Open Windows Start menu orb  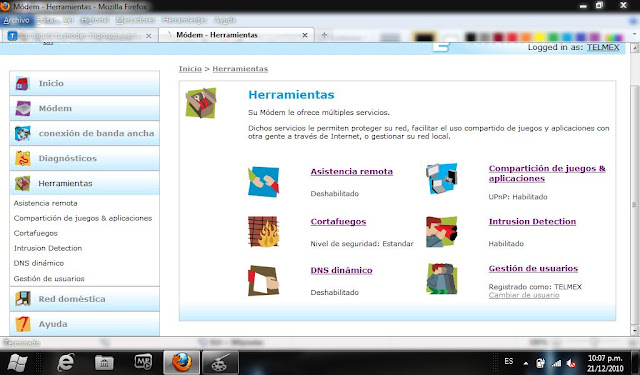[17, 362]
